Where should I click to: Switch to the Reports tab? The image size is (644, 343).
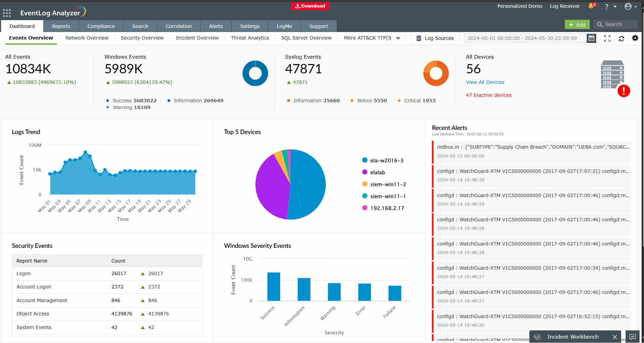[x=61, y=26]
